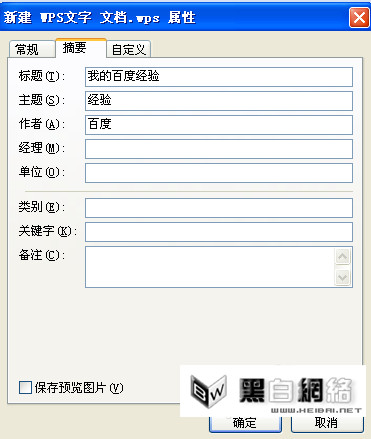
Task: Click the 关键字 text box
Action: [219, 232]
